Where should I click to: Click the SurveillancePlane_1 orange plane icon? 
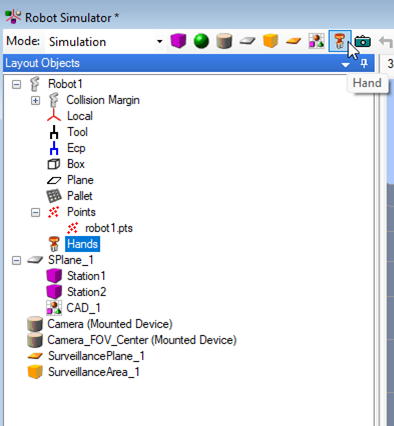(35, 356)
